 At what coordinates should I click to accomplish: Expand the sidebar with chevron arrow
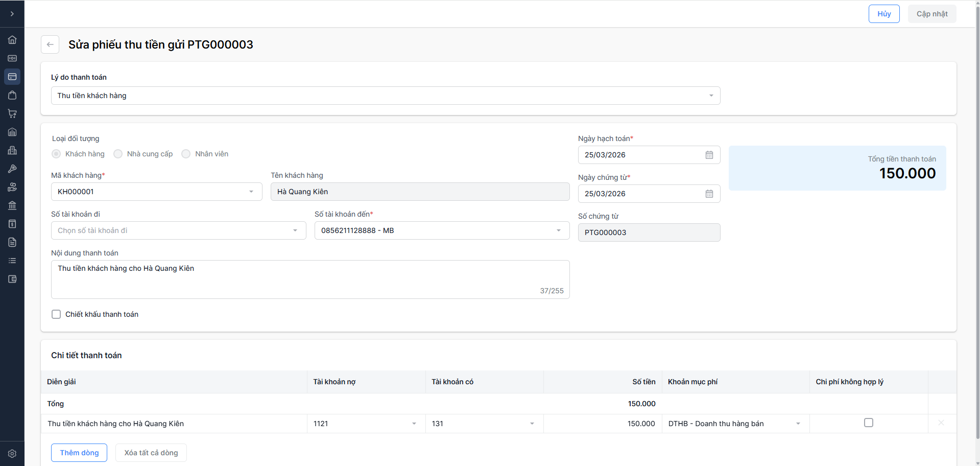coord(12,14)
